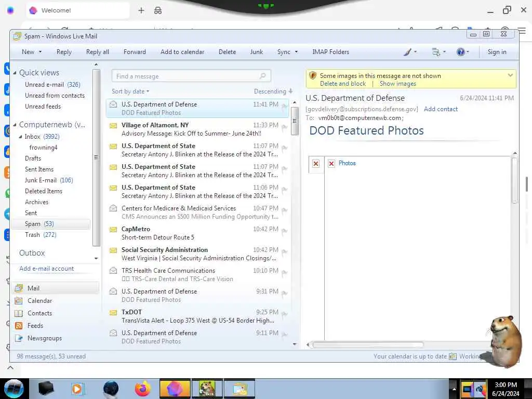The image size is (532, 399).
Task: Click the security shield icon in image warning
Action: (x=313, y=75)
